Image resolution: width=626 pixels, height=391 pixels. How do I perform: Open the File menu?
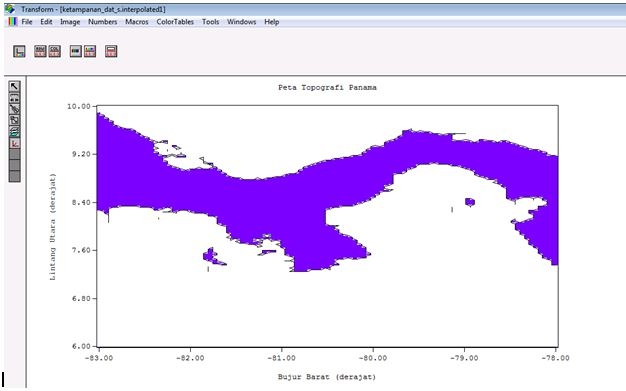[x=27, y=22]
